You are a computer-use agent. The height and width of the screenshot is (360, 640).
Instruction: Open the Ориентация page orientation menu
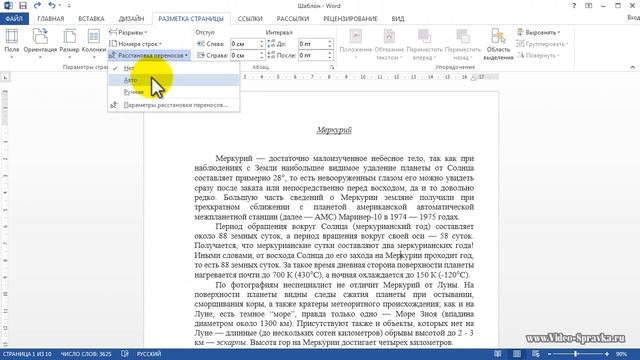tap(40, 44)
